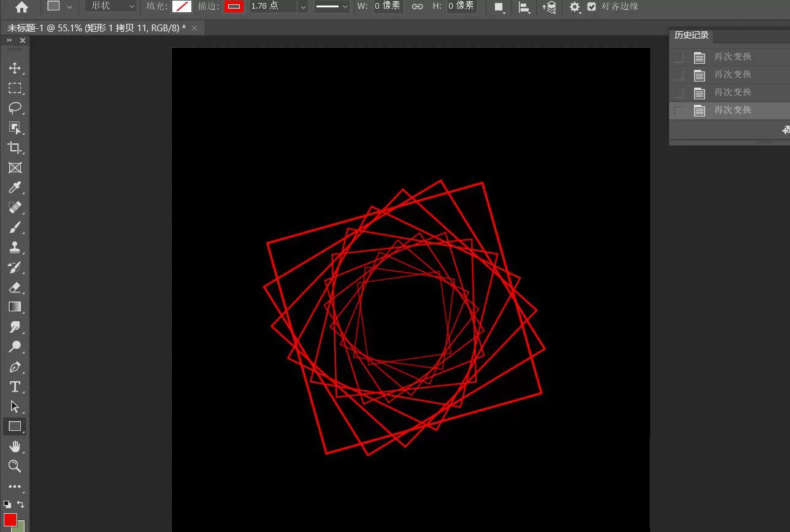Click the H height input field
This screenshot has width=790, height=532.
point(461,6)
